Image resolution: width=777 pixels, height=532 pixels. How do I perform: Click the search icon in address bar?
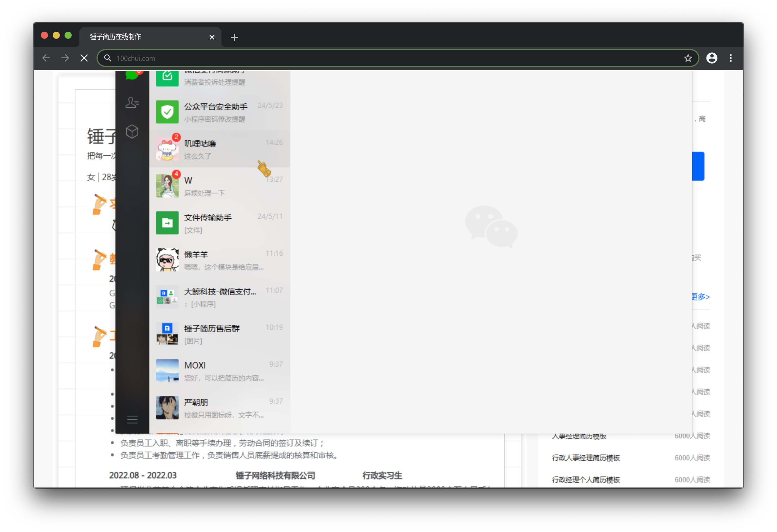tap(107, 58)
